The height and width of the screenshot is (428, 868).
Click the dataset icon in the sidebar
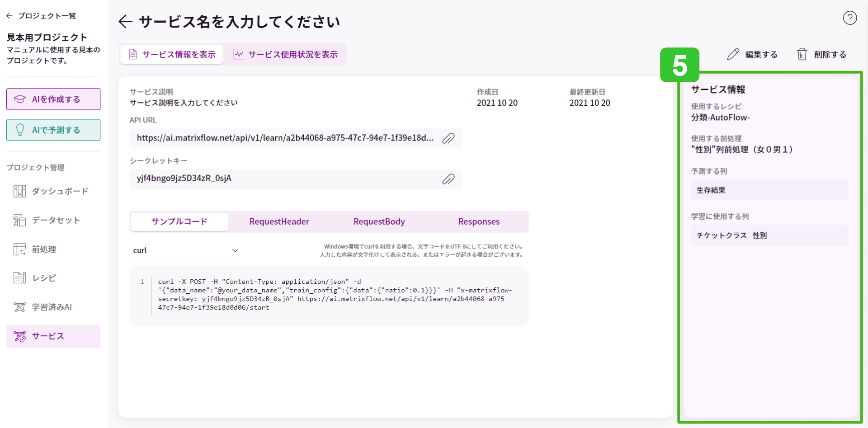click(19, 220)
